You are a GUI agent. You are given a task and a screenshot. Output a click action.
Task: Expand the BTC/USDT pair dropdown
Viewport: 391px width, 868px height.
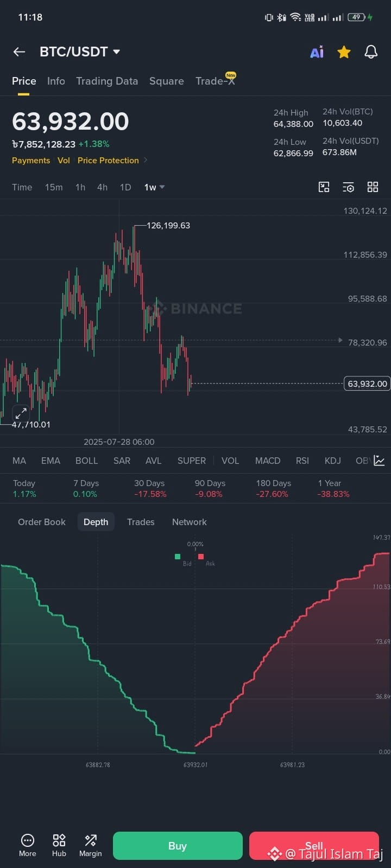coord(116,52)
